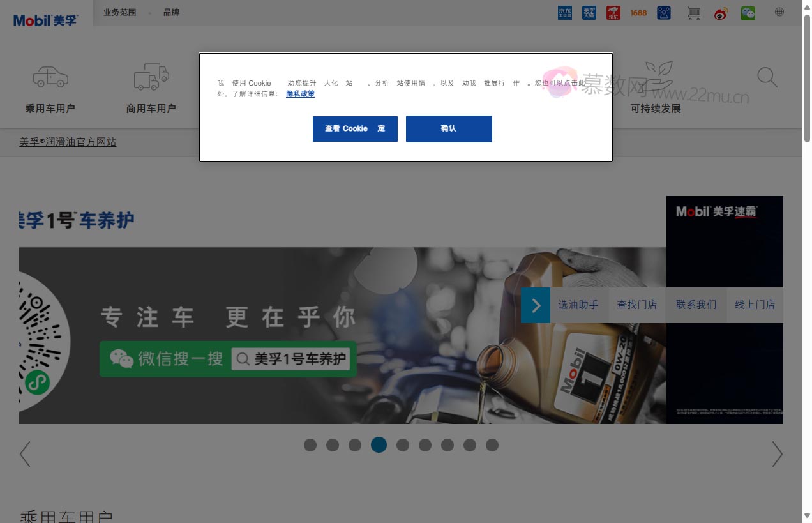Advance the carousel with the right arrow
This screenshot has height=523, width=812.
tap(778, 454)
